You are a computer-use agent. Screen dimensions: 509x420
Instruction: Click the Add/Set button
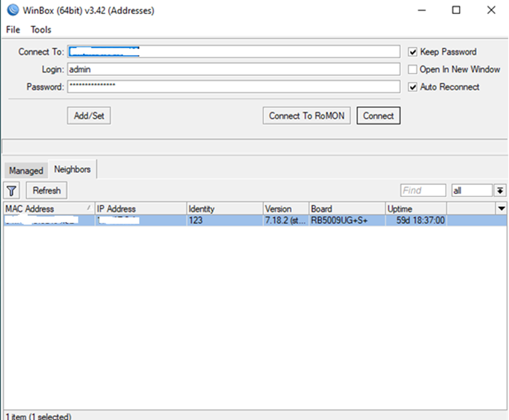tap(89, 116)
